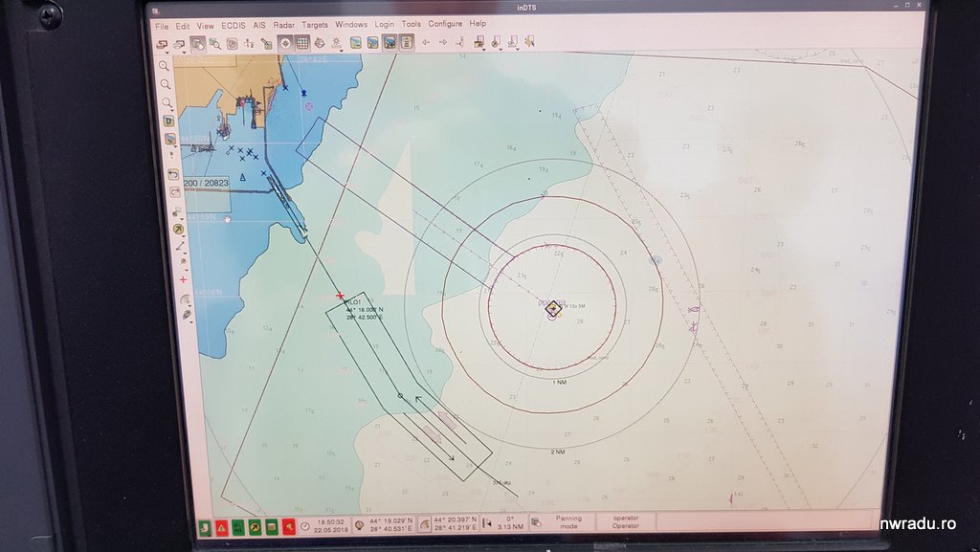Click the red radar antenna status icon
This screenshot has height=552, width=980.
click(x=288, y=528)
